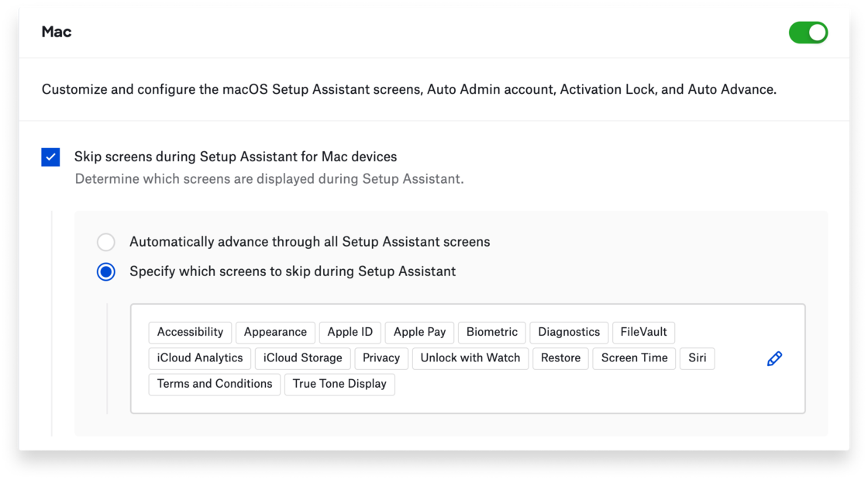
Task: Select Automatically advance through all screens option
Action: tap(106, 242)
